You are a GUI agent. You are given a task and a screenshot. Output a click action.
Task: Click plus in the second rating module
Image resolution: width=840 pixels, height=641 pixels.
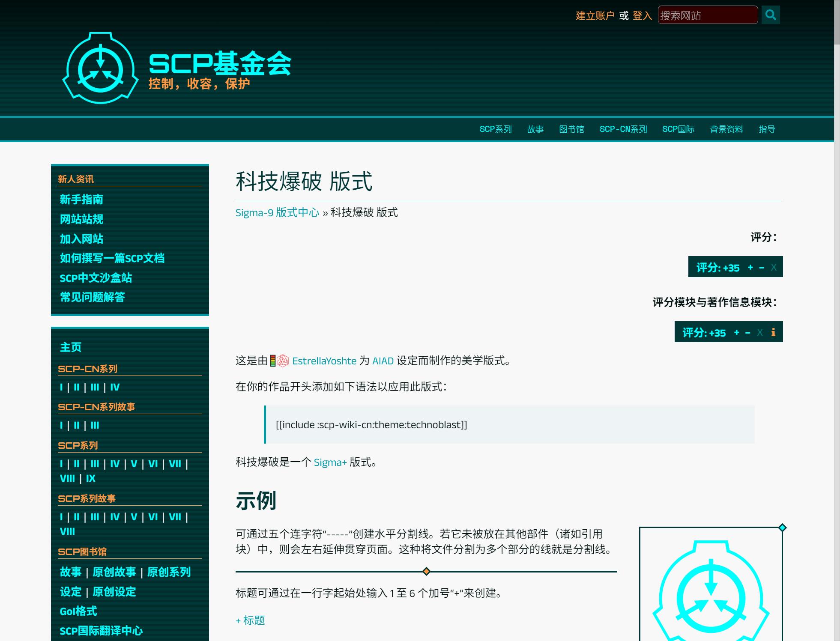pyautogui.click(x=736, y=333)
